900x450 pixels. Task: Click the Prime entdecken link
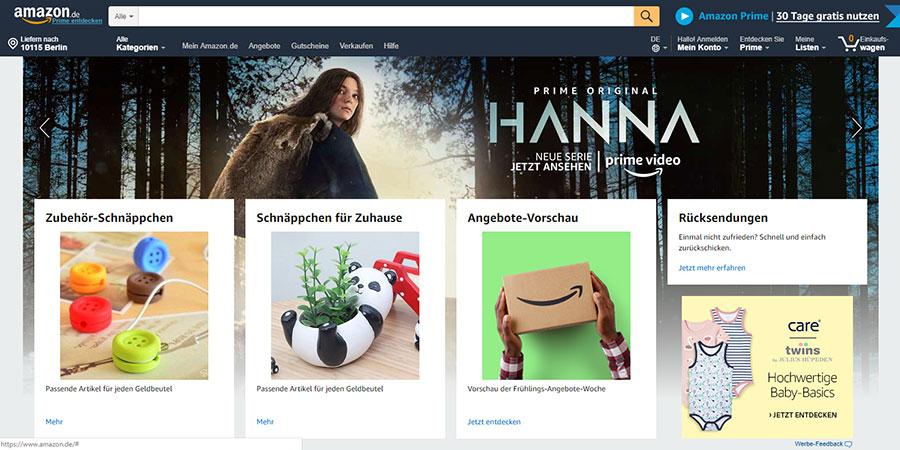click(77, 21)
